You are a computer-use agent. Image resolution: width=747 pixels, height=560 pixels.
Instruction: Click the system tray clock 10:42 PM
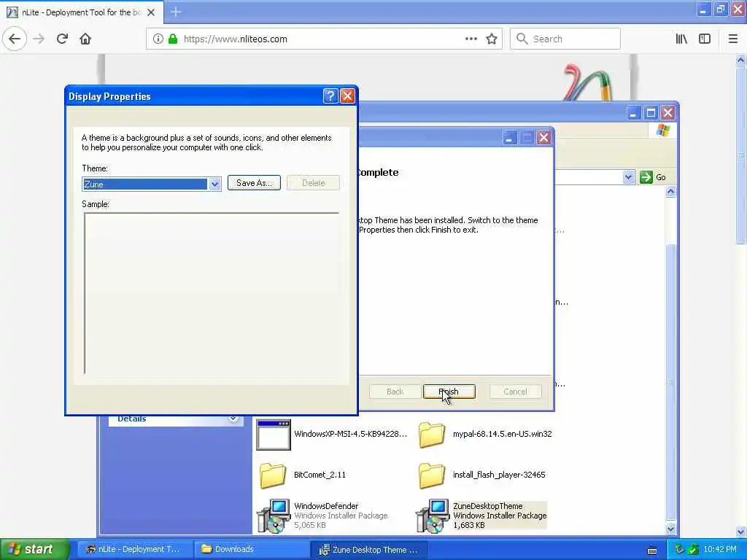pyautogui.click(x=720, y=549)
